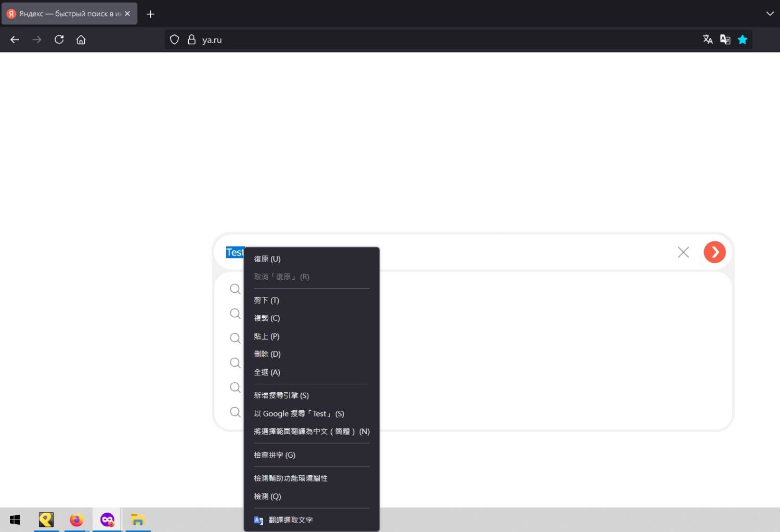Select 翻譯選取文字 menu entry

coord(311,520)
